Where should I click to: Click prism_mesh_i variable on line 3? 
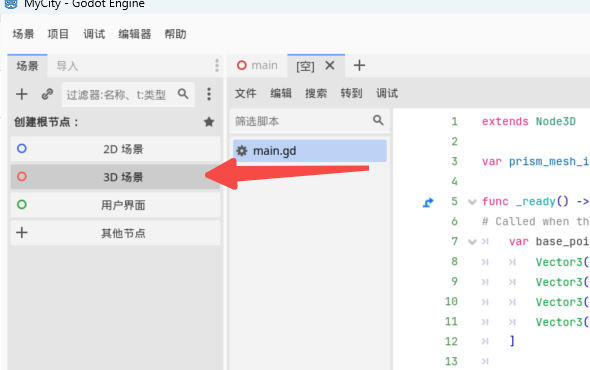point(549,161)
